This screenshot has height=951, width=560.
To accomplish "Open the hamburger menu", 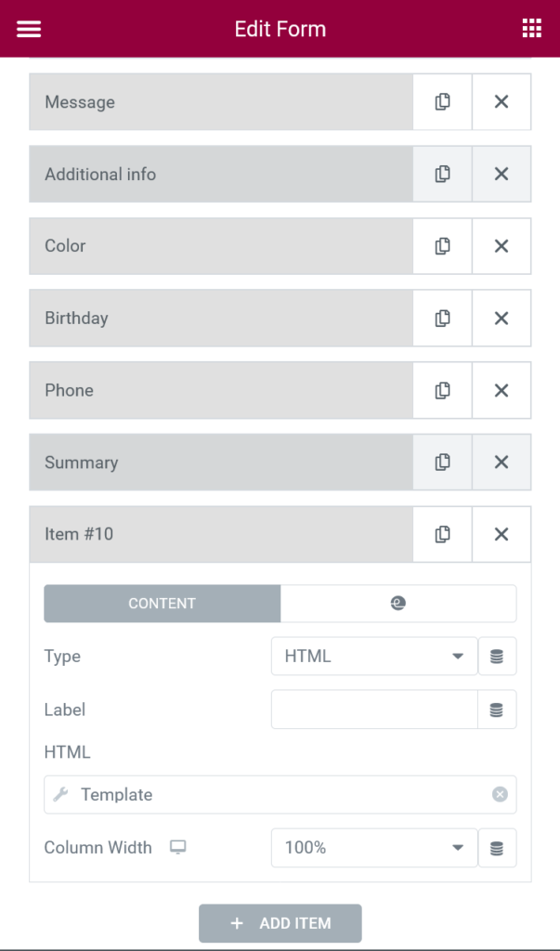I will point(28,28).
